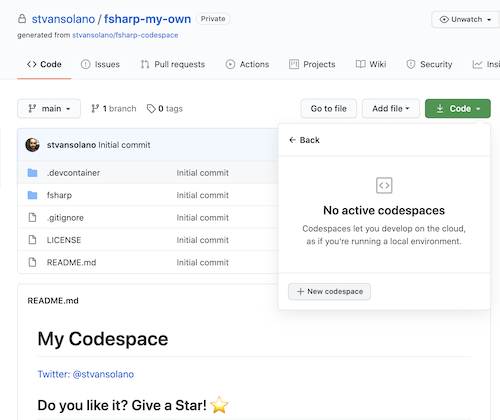Go to the Actions tab

coord(247,64)
